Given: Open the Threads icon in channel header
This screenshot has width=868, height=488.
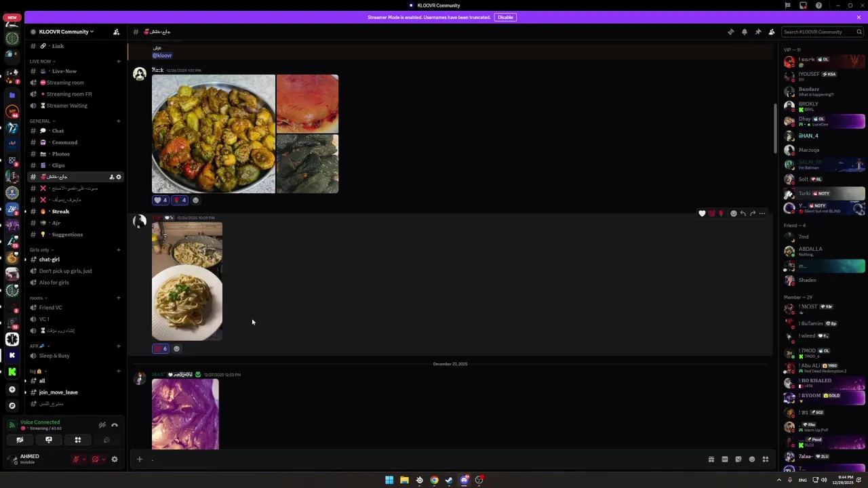Looking at the screenshot, I should coord(730,32).
